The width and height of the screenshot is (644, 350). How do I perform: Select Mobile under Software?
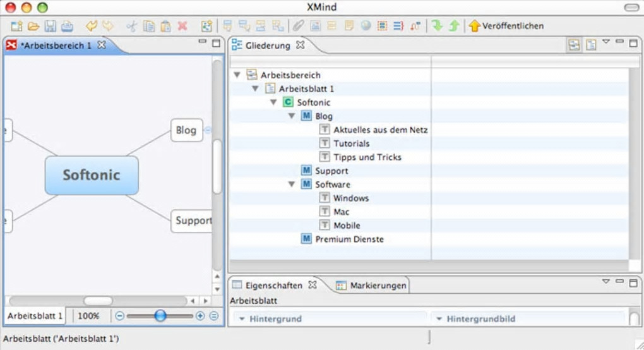click(x=347, y=226)
